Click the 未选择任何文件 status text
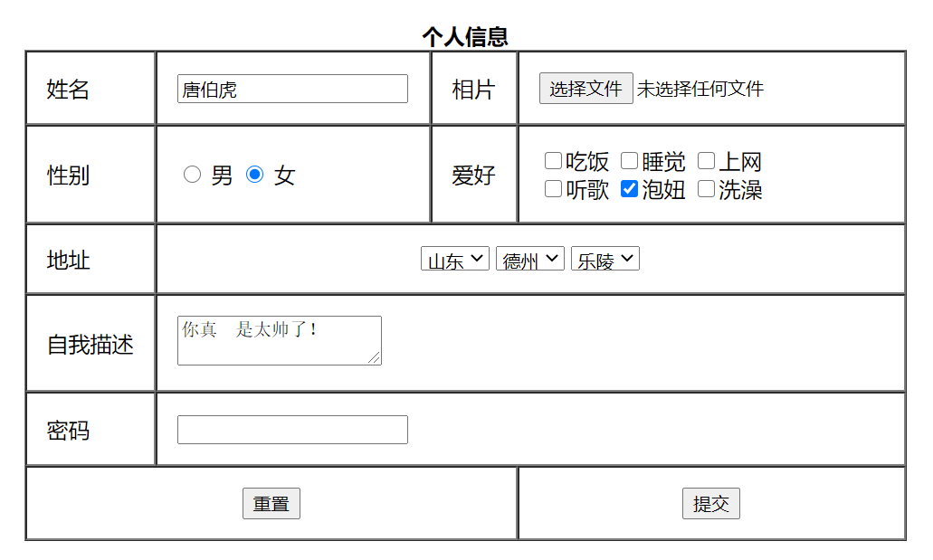 click(x=700, y=89)
